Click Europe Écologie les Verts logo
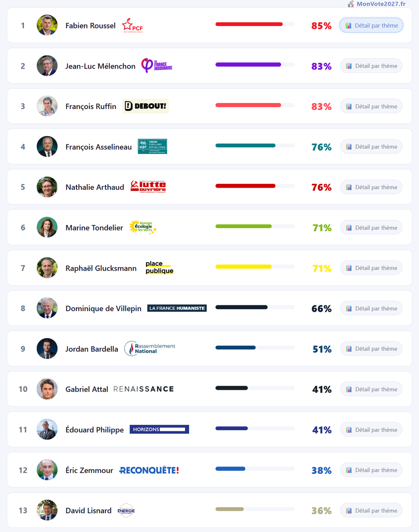This screenshot has width=419, height=532. pos(143,228)
